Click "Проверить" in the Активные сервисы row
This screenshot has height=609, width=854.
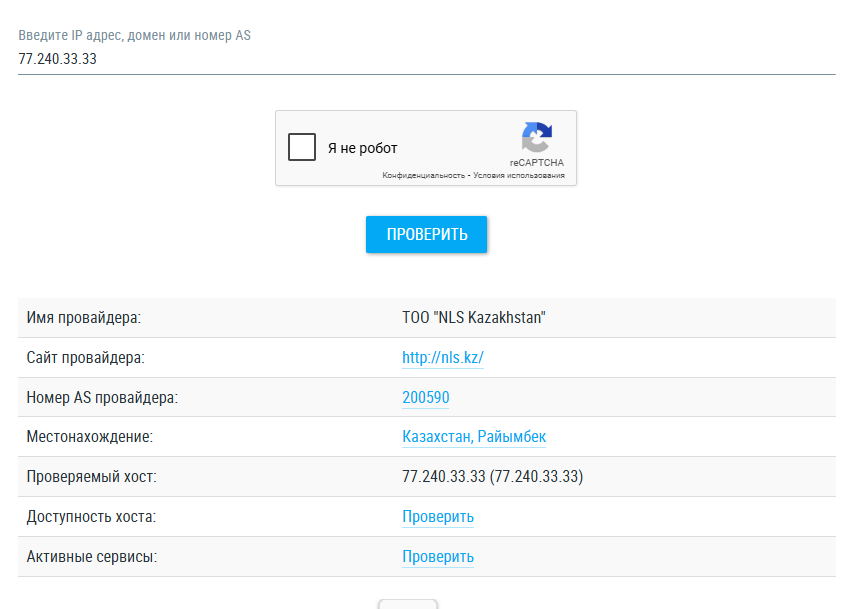(438, 557)
